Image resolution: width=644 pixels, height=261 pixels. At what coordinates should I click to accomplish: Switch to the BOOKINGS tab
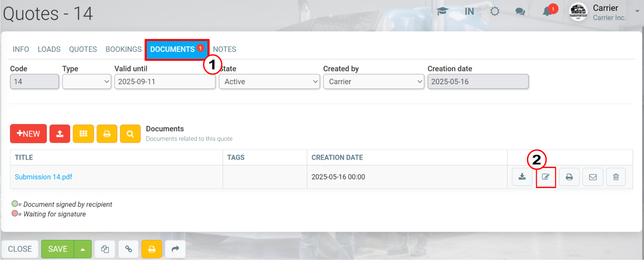pyautogui.click(x=123, y=49)
